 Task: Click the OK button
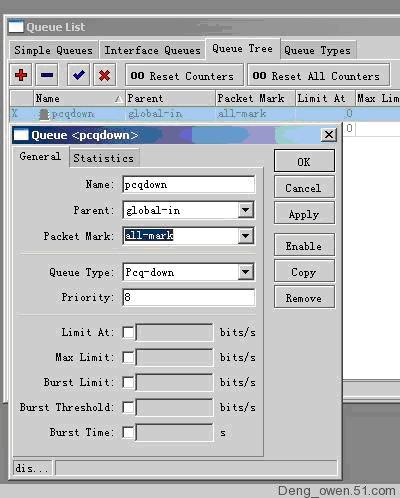click(x=304, y=161)
